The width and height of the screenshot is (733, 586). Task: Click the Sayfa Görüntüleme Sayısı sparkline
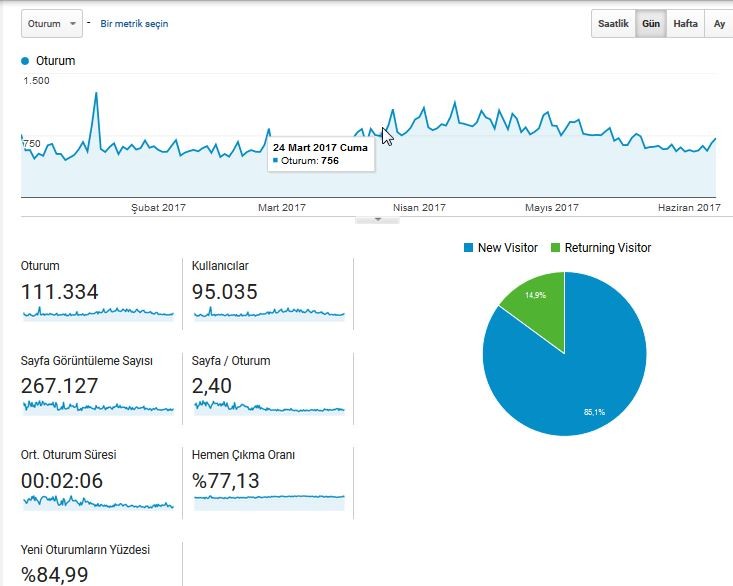[98, 407]
